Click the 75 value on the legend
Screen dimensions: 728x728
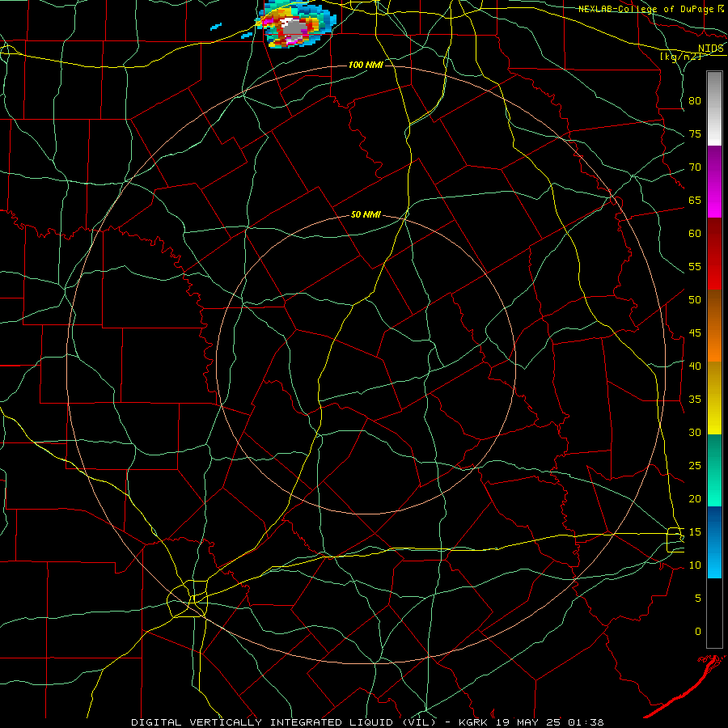pos(695,134)
